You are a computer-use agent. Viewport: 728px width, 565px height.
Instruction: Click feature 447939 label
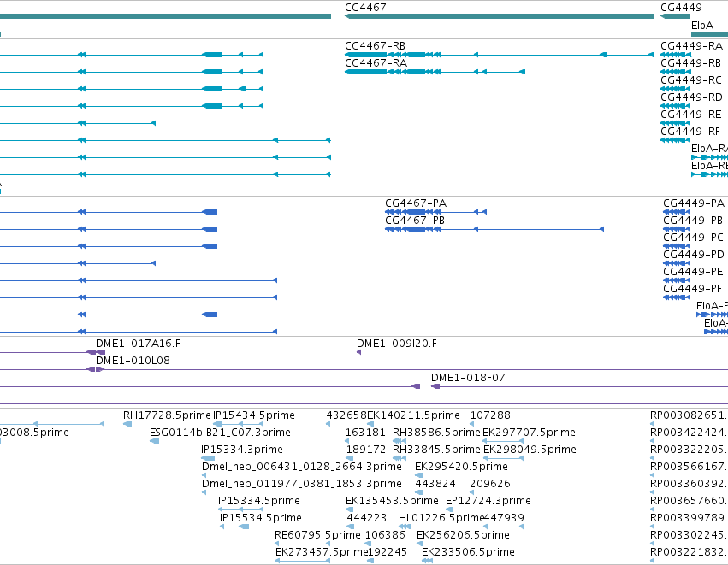[x=504, y=518]
